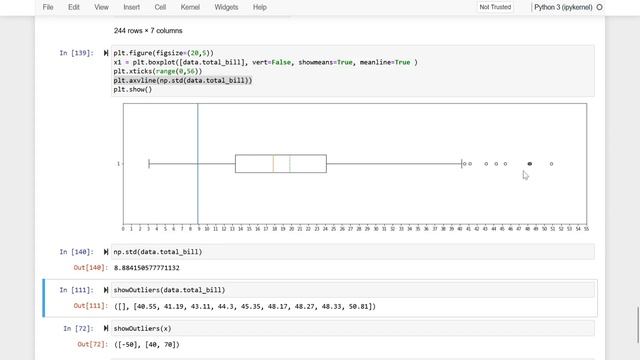Click the Not Trusted button
The width and height of the screenshot is (640, 360).
[x=495, y=7]
